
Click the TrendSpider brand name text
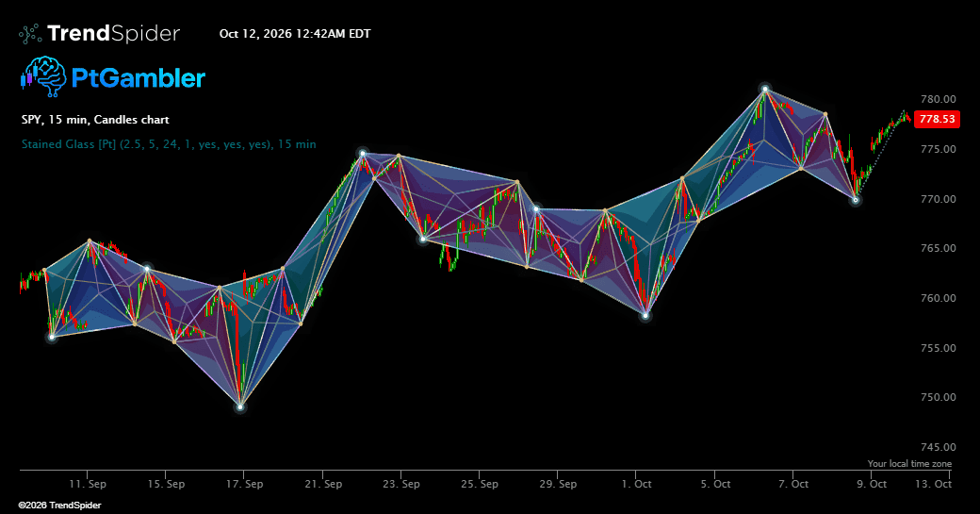[x=113, y=33]
